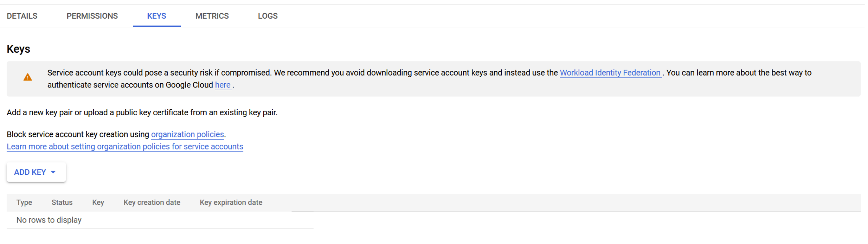Sort by Key creation date column
This screenshot has height=244, width=868.
(152, 203)
